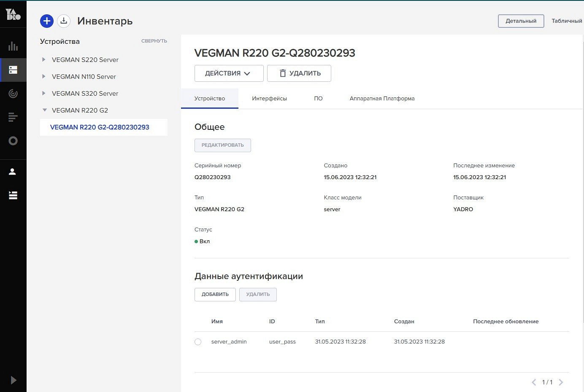Click the Данные аутентификации heading
Viewport: 584px width, 392px height.
(x=249, y=277)
